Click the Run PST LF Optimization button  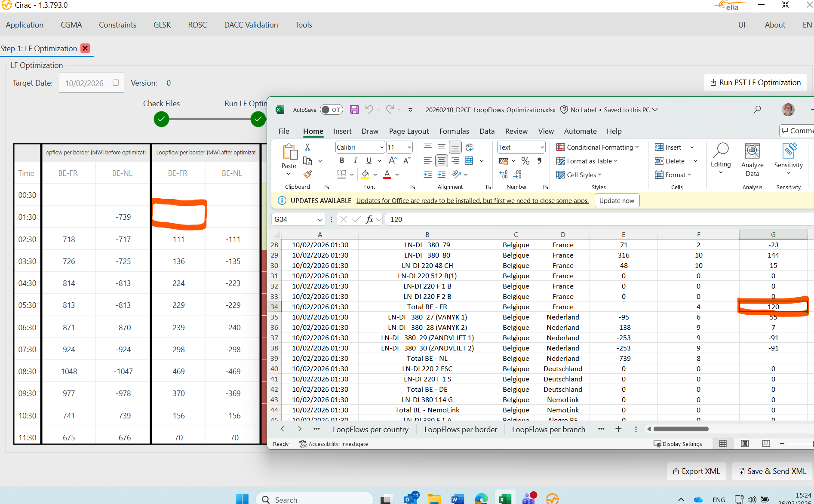[x=756, y=83]
